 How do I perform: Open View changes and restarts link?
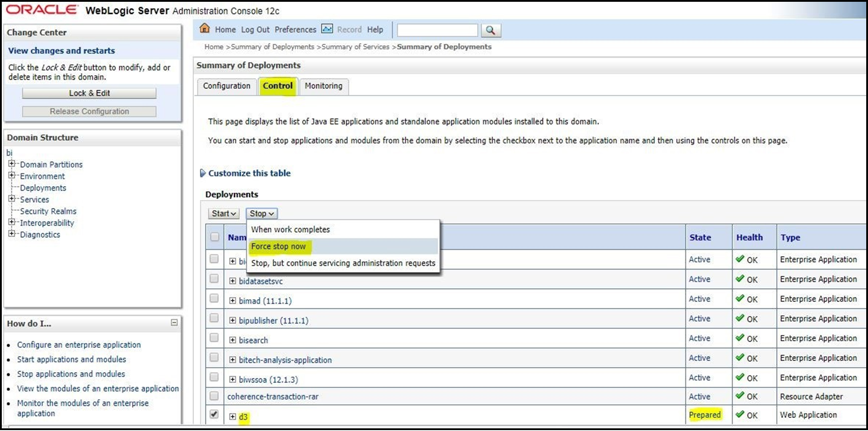tap(62, 51)
